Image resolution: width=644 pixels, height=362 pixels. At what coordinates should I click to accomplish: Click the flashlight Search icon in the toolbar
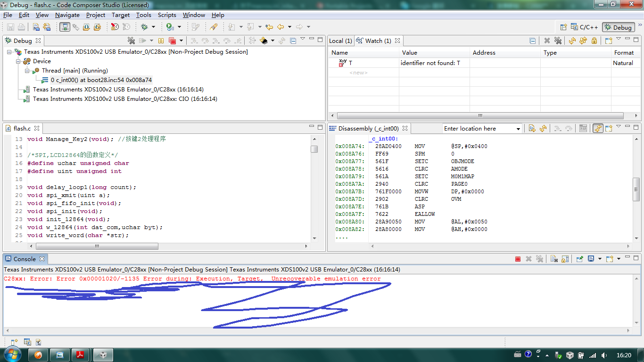tap(214, 27)
